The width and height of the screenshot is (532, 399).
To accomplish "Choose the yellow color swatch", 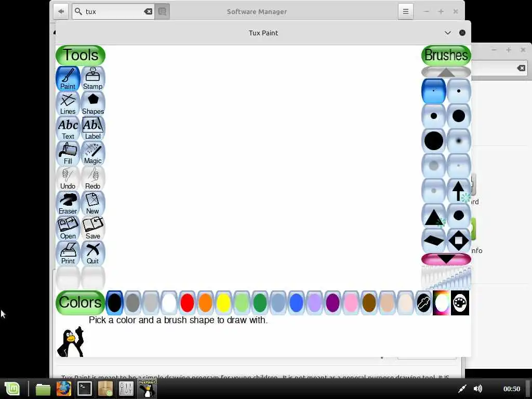I will coord(223,303).
